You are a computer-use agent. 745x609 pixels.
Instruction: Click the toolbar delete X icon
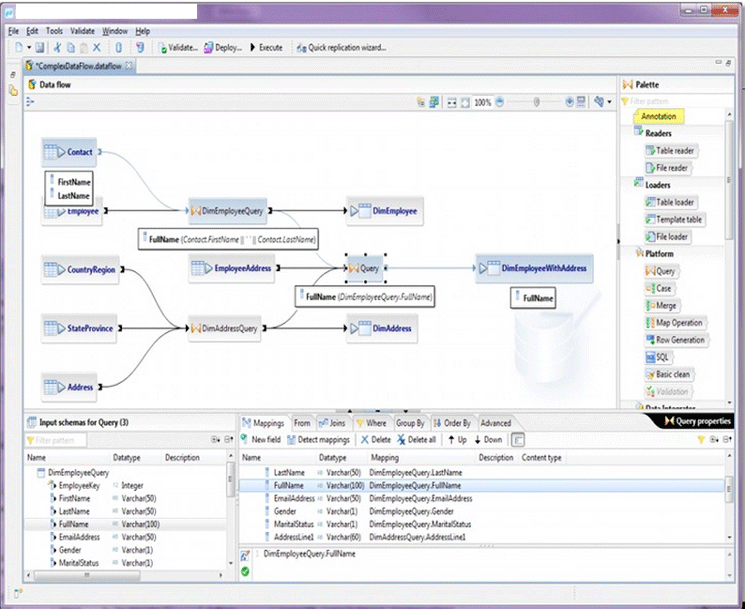pos(96,48)
